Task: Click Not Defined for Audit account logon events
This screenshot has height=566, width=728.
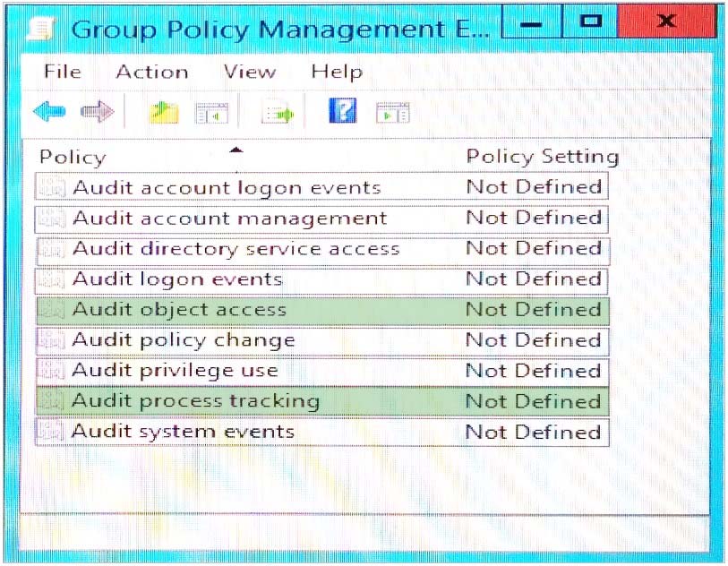Action: [534, 186]
